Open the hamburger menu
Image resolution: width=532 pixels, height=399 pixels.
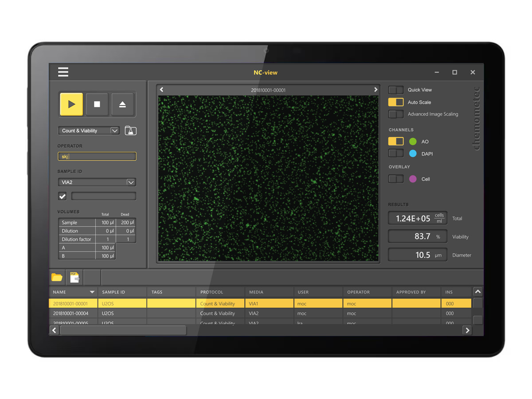(x=63, y=72)
